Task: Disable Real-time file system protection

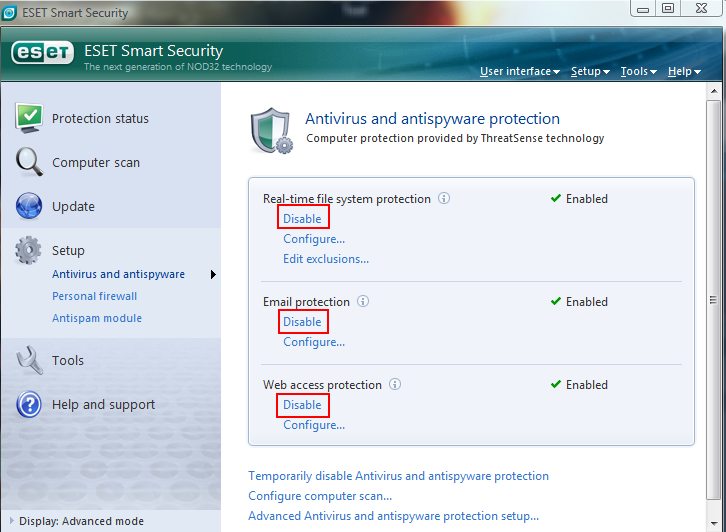Action: (302, 219)
